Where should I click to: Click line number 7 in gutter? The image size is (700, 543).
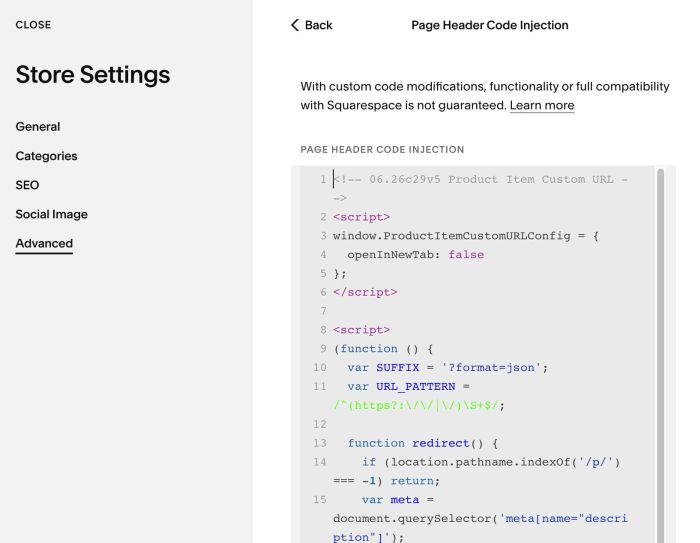[323, 311]
